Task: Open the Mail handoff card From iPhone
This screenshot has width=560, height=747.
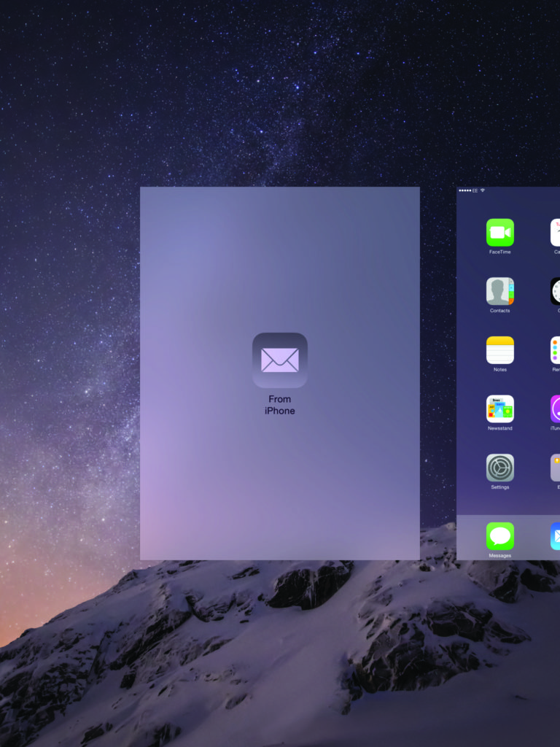Action: [279, 373]
